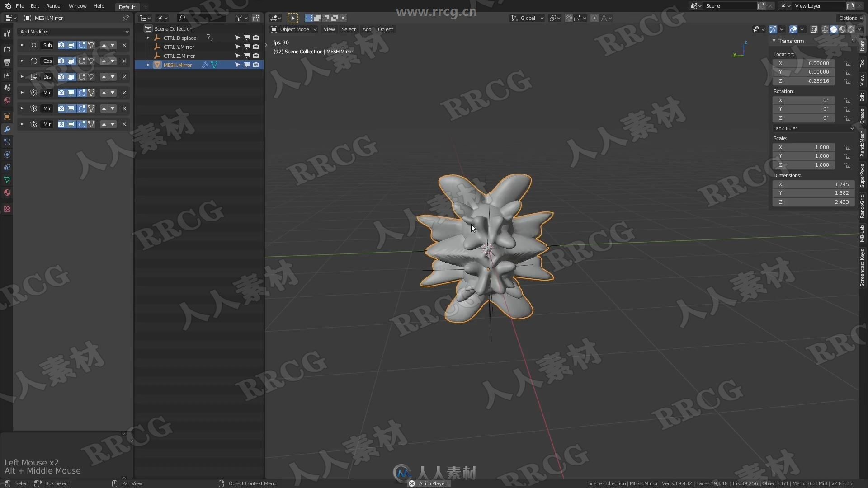Image resolution: width=868 pixels, height=488 pixels.
Task: Click the Anim Player close button
Action: tap(411, 483)
